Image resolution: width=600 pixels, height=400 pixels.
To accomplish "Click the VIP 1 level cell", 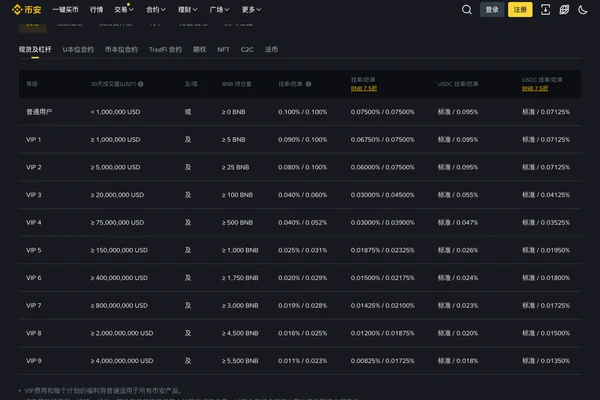I will coord(34,140).
